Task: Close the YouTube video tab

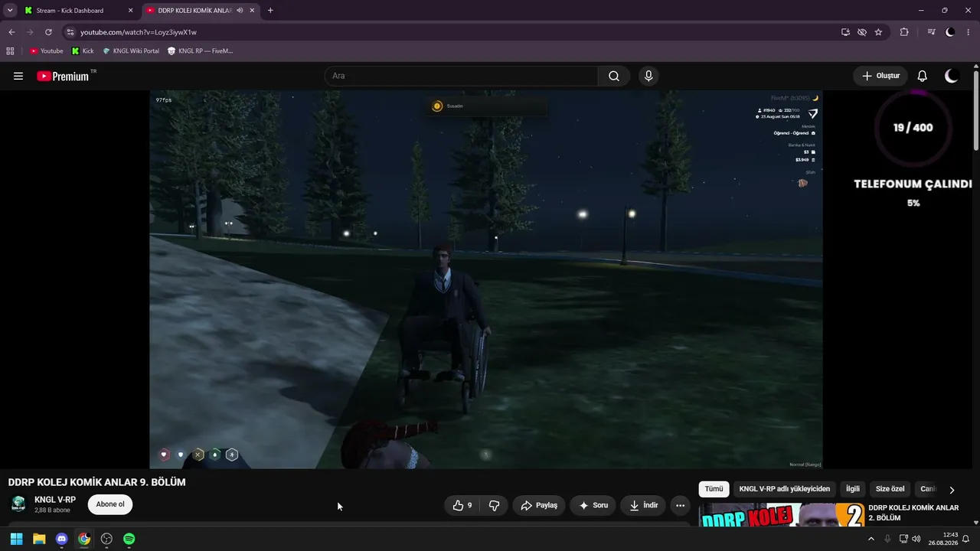Action: tap(252, 10)
